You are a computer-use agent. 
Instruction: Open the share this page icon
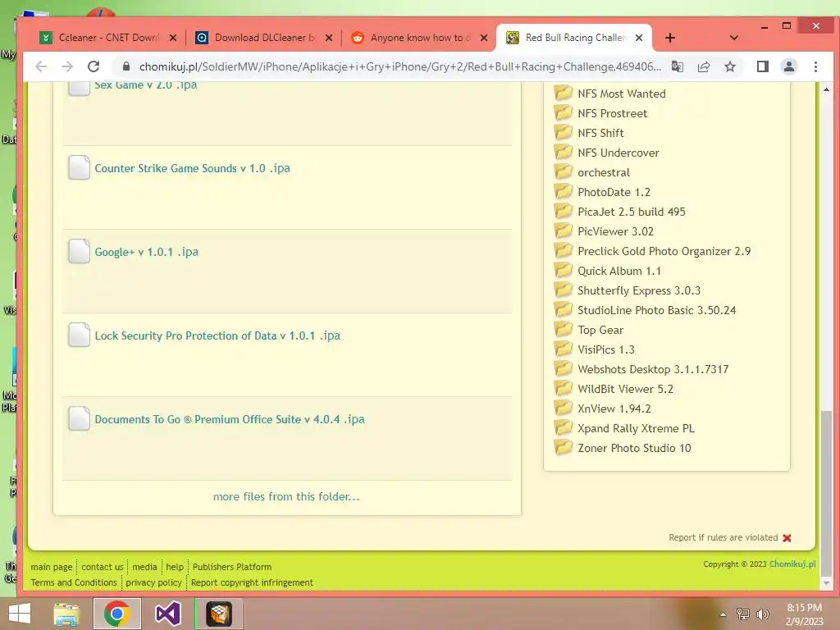[703, 66]
